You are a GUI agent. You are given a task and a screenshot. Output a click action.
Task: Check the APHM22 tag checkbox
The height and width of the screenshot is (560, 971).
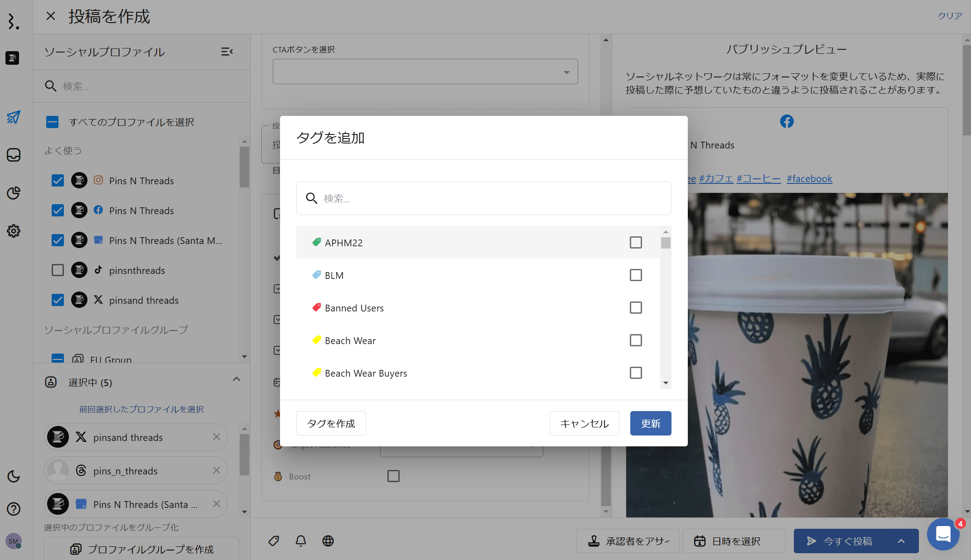(x=636, y=243)
